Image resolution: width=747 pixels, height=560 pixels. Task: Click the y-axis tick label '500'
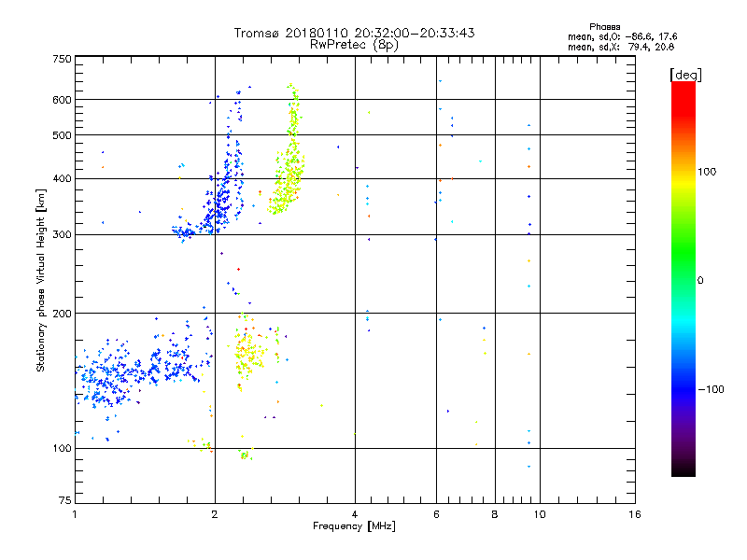[62, 135]
